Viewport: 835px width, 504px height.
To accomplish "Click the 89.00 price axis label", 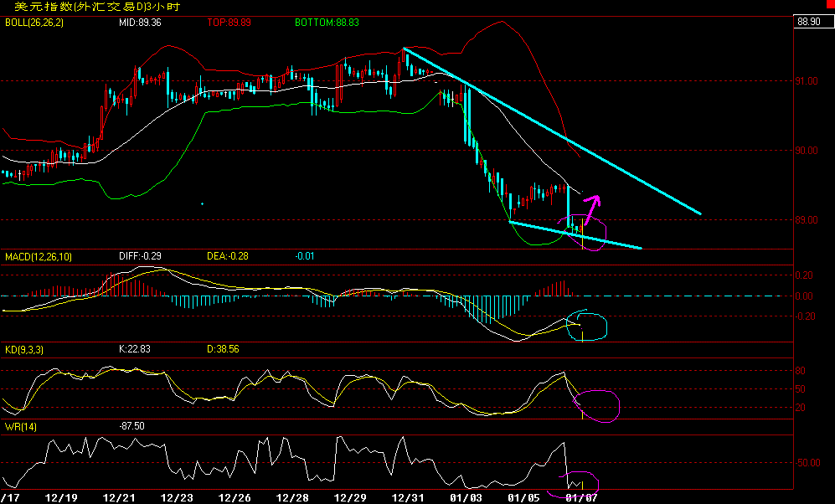I will pos(807,220).
